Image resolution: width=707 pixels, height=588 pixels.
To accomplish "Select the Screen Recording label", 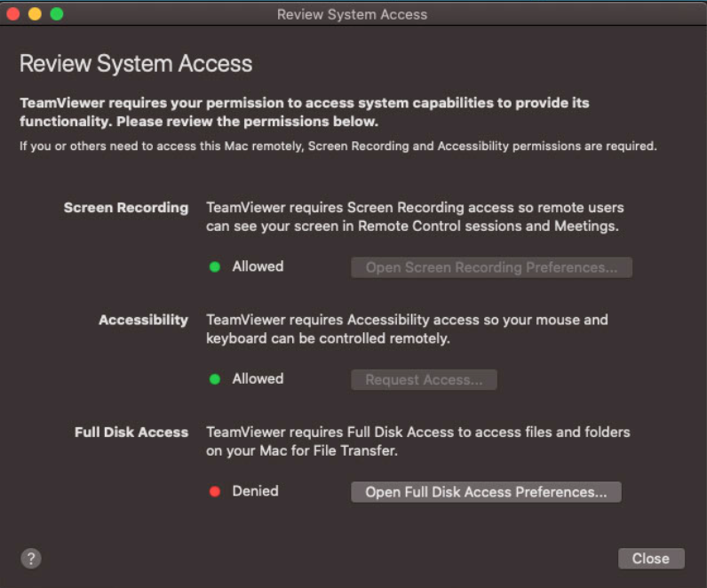I will tap(126, 208).
